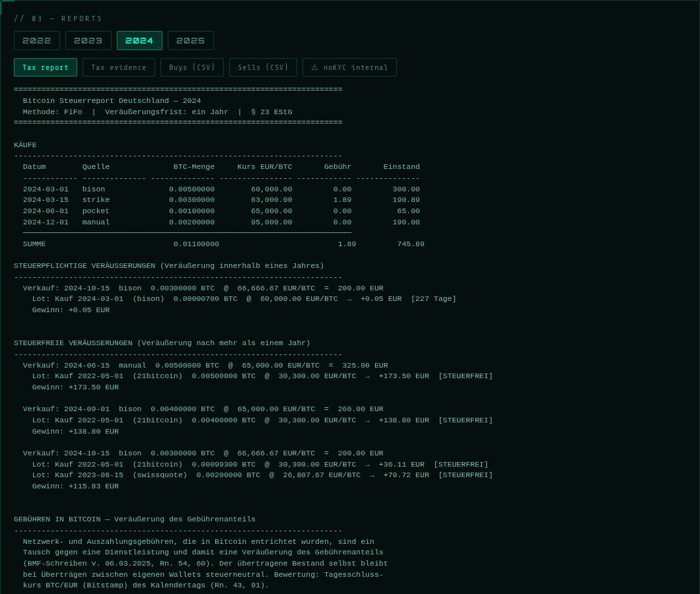Click the 'strike' source cell
Viewport: 700px width, 594px height.
click(x=96, y=200)
